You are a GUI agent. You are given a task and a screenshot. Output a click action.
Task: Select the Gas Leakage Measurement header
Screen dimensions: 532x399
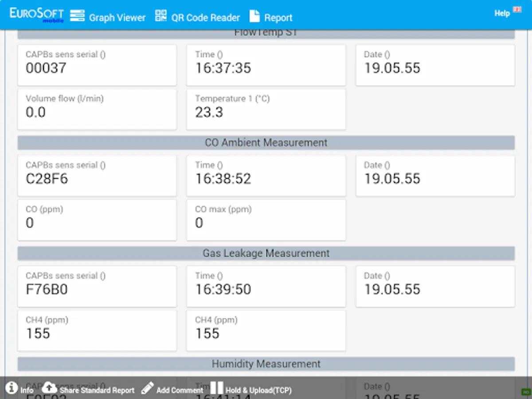pos(266,253)
